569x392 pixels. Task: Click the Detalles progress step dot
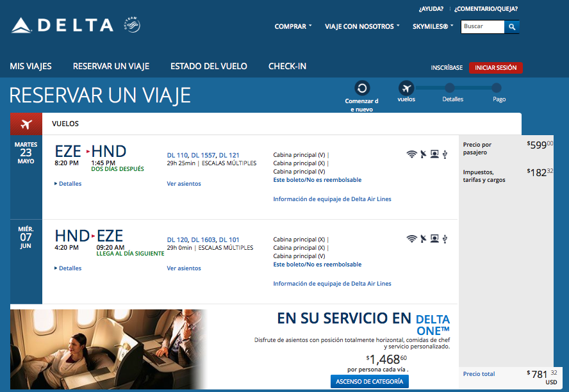(x=450, y=88)
